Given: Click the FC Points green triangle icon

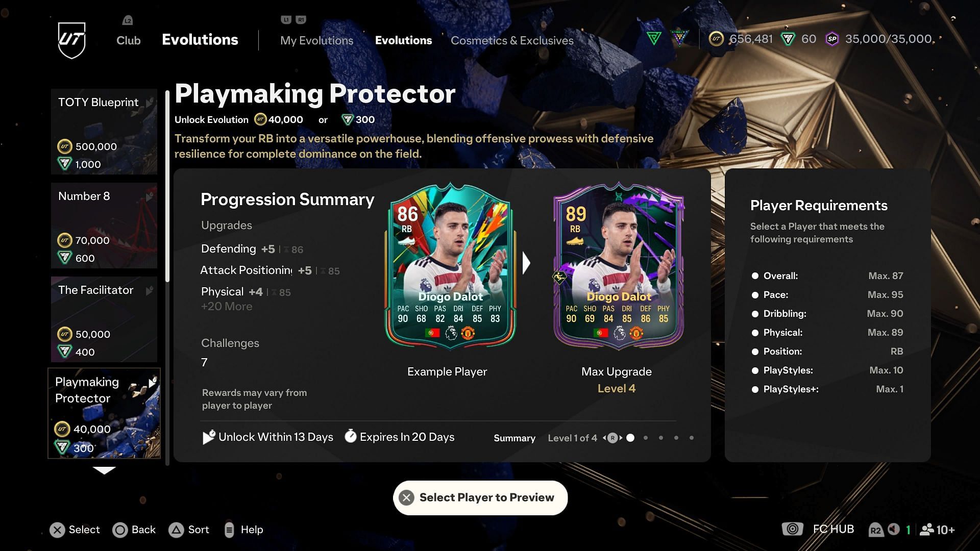Looking at the screenshot, I should coord(788,39).
